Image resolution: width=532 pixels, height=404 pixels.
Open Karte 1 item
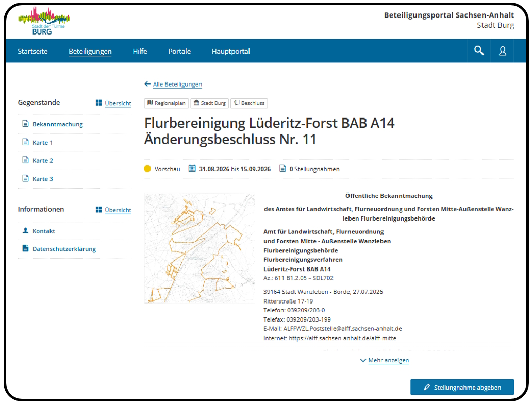(x=43, y=142)
